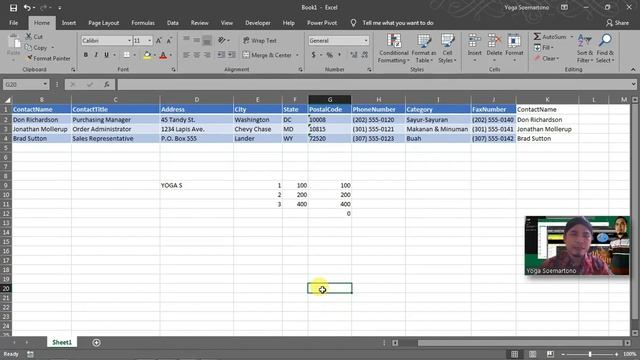Screen dimensions: 640x360
Task: Click Merge & Center button
Action: click(267, 55)
